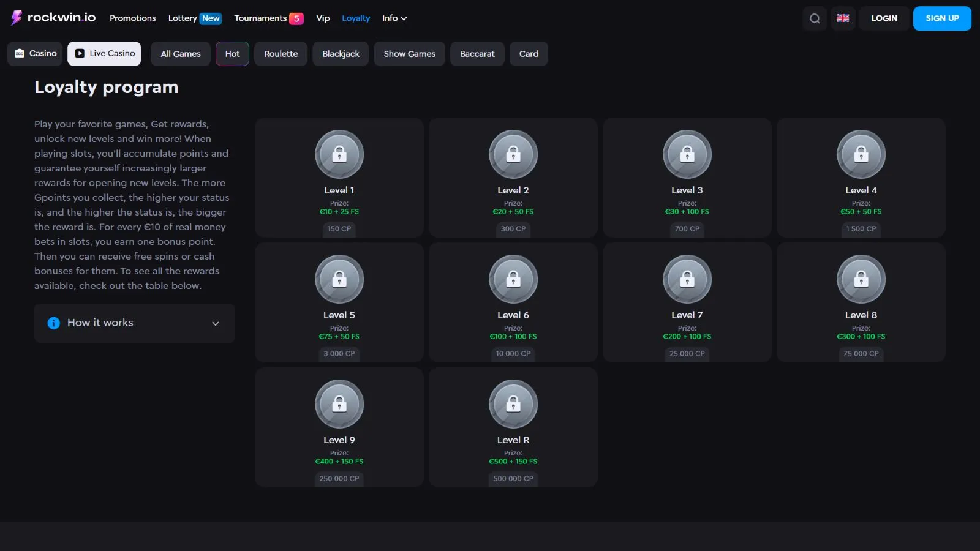
Task: Select the Roulette category tab
Action: click(281, 54)
